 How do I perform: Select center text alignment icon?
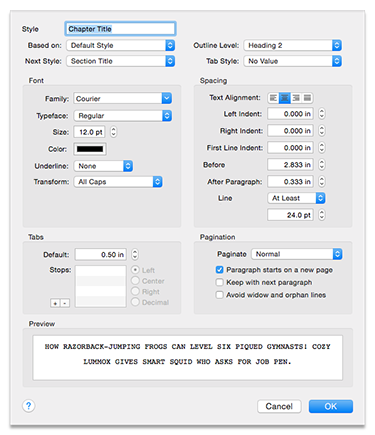coord(285,98)
